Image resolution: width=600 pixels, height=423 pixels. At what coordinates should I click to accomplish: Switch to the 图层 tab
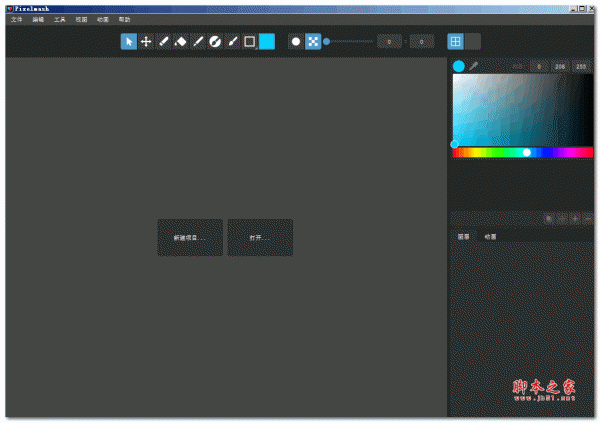[x=464, y=237]
